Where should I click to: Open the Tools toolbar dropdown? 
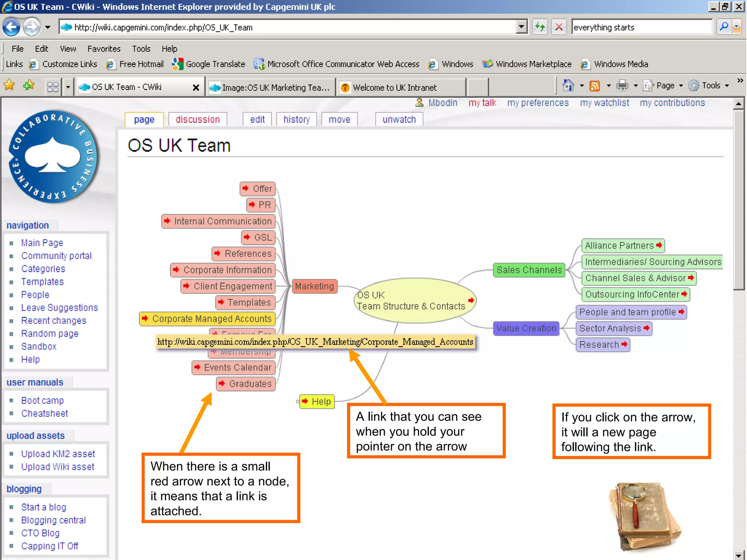(711, 86)
